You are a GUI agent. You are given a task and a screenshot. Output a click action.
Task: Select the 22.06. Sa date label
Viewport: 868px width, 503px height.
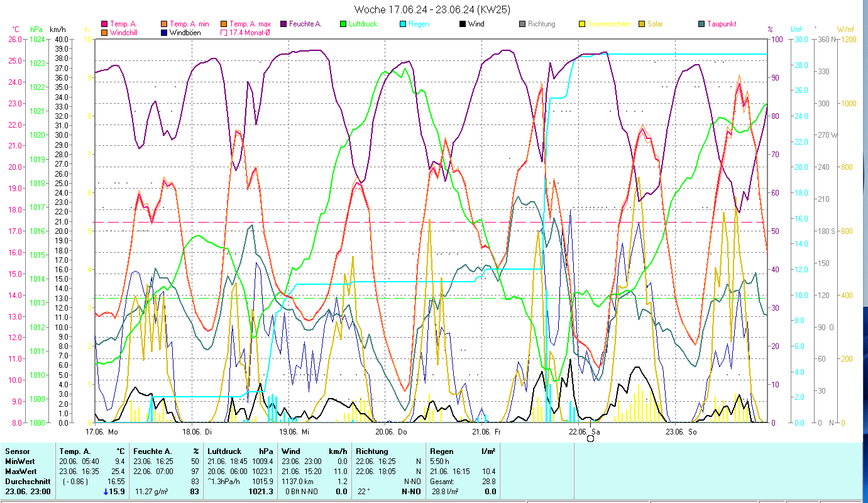pos(585,432)
